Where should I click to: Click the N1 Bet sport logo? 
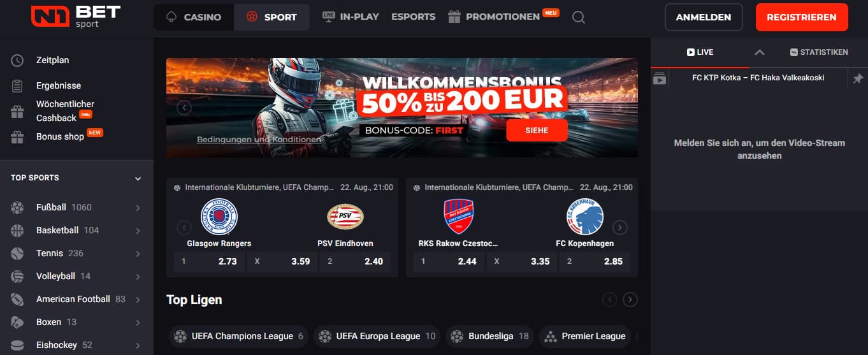[76, 17]
